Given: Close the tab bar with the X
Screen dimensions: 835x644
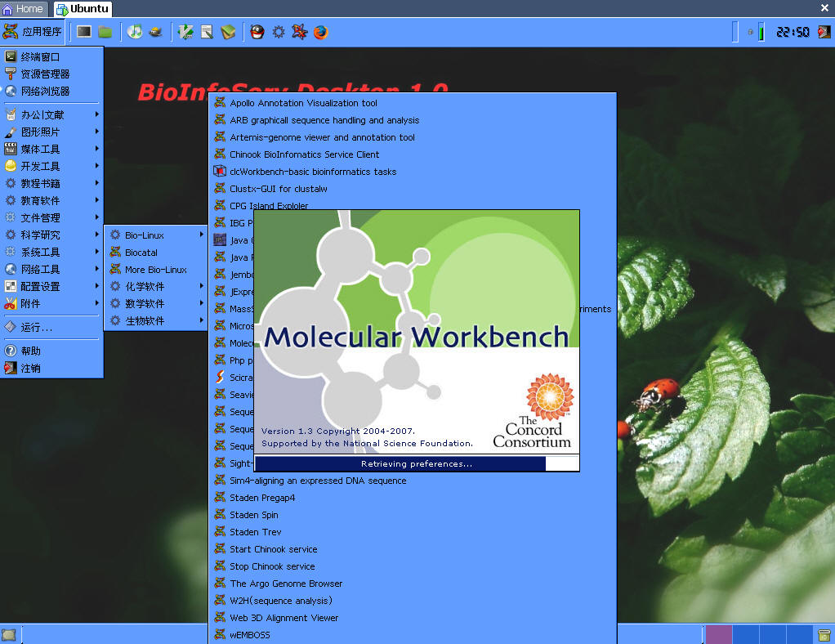Looking at the screenshot, I should coord(824,8).
